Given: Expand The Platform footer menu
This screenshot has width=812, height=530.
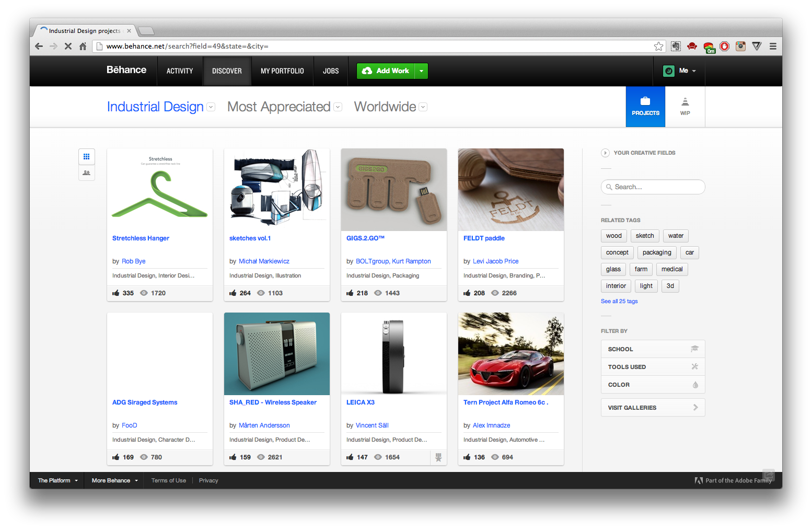Looking at the screenshot, I should [57, 480].
